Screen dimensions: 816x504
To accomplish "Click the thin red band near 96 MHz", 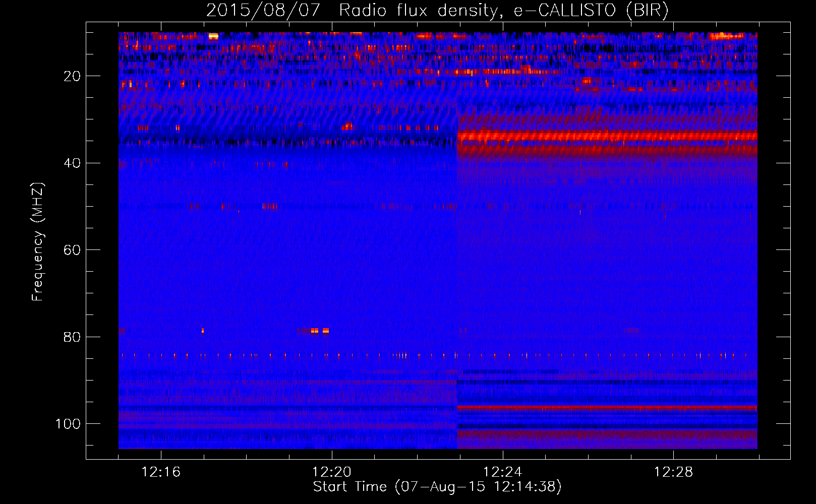I will [x=607, y=408].
